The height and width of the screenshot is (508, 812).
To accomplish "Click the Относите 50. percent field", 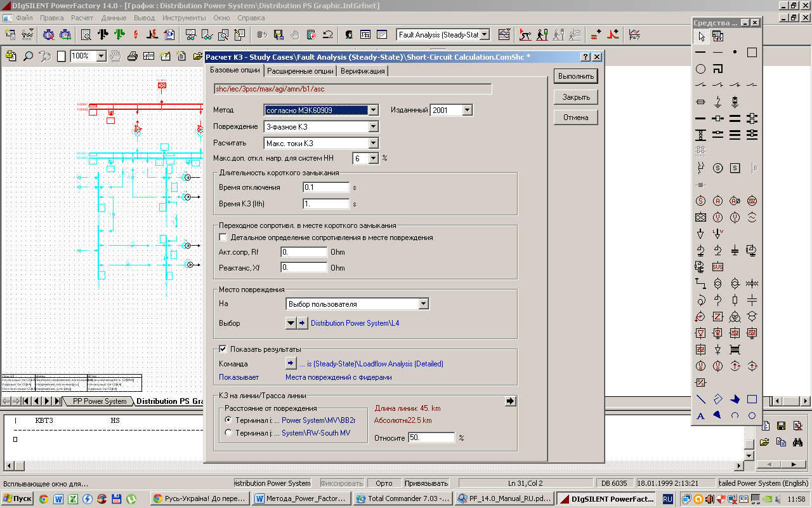I will 431,438.
